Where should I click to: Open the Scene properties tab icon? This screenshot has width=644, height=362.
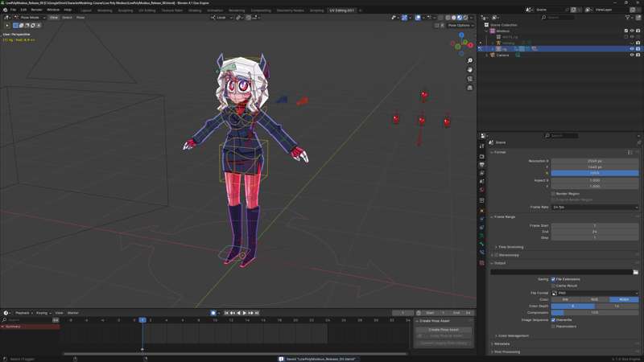click(481, 182)
